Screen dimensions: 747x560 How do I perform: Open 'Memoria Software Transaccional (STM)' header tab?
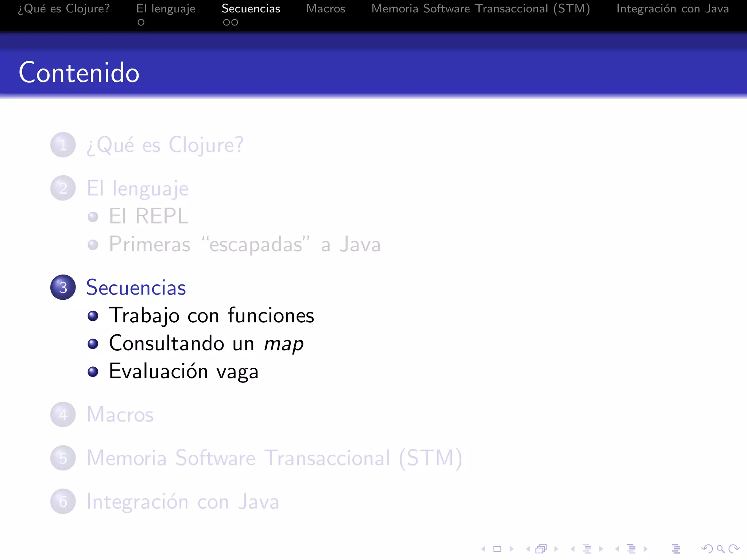[481, 8]
